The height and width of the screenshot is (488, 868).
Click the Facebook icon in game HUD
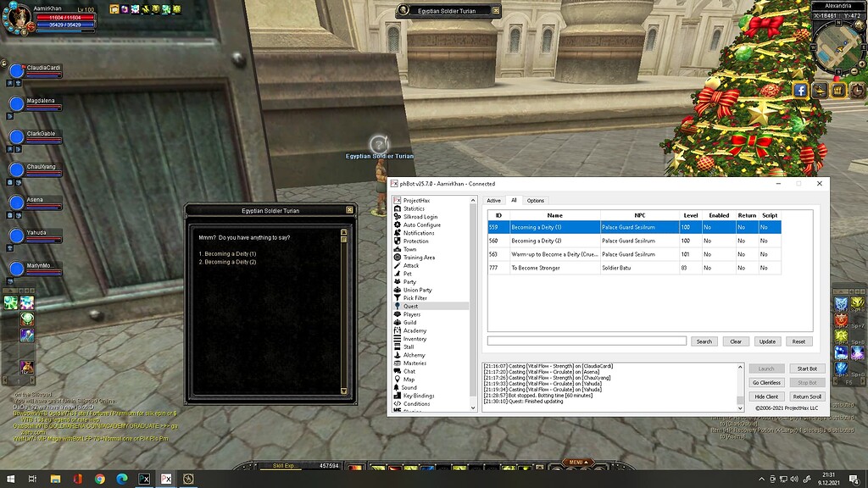(800, 90)
